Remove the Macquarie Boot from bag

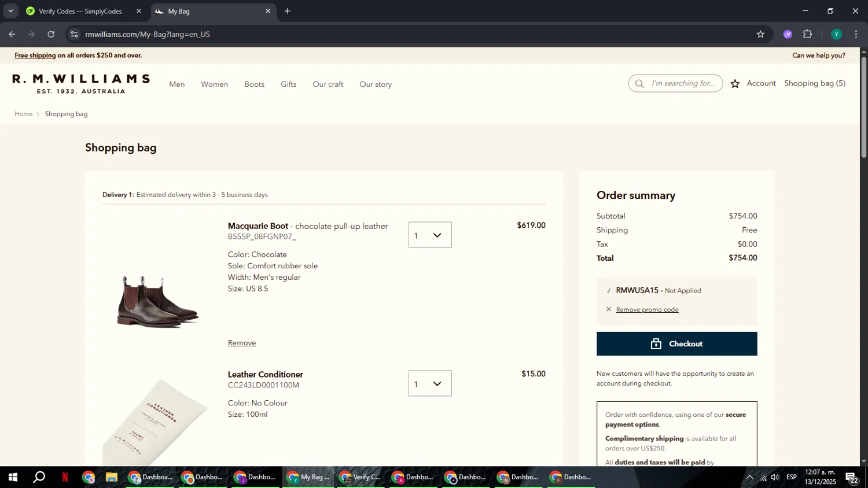(242, 343)
